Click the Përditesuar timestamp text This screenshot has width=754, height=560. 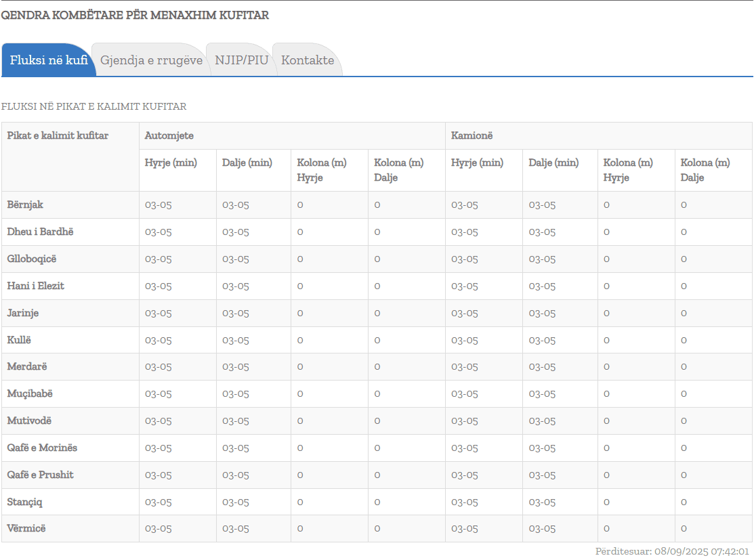(x=672, y=551)
